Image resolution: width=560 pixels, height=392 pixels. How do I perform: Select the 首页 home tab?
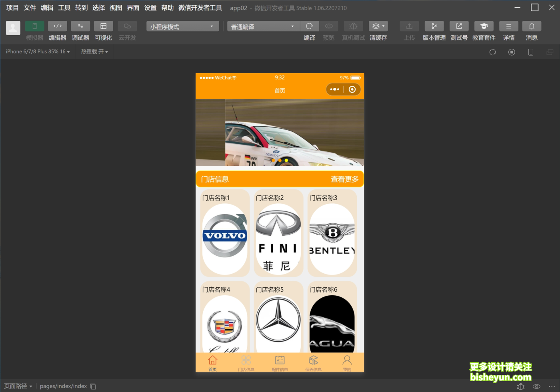(x=212, y=363)
